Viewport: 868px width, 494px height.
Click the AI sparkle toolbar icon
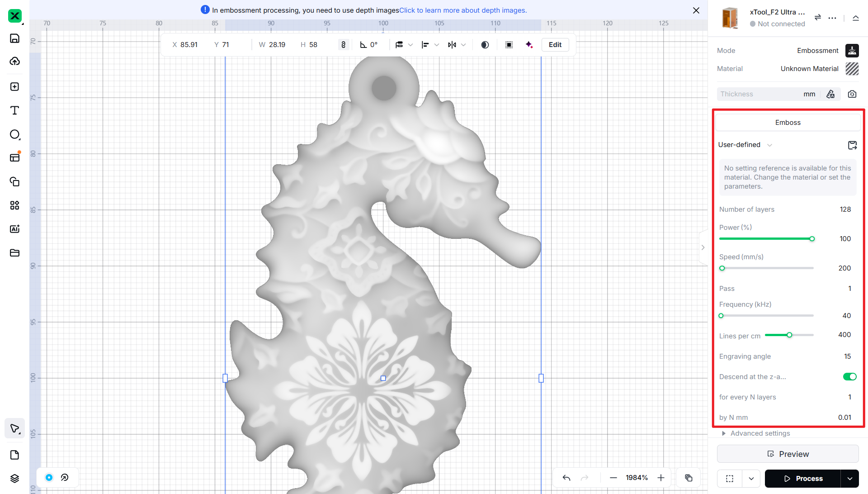(529, 45)
